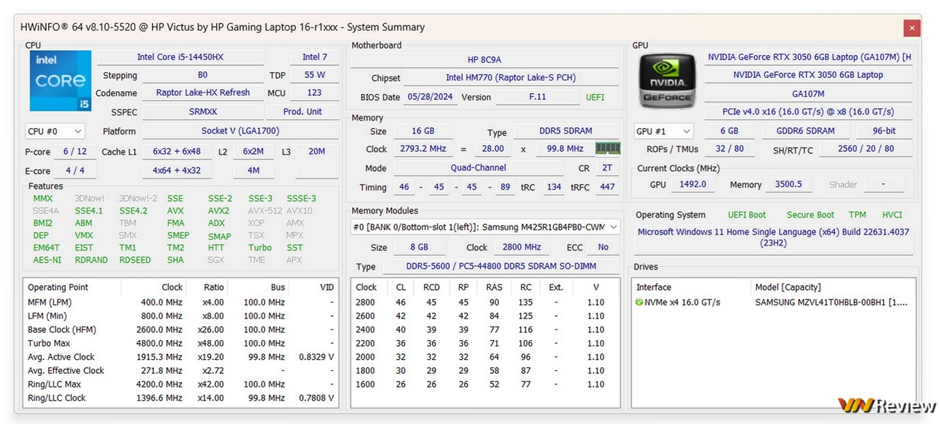Click the GA107M GPU codename field
The height and width of the screenshot is (424, 939).
pos(808,94)
